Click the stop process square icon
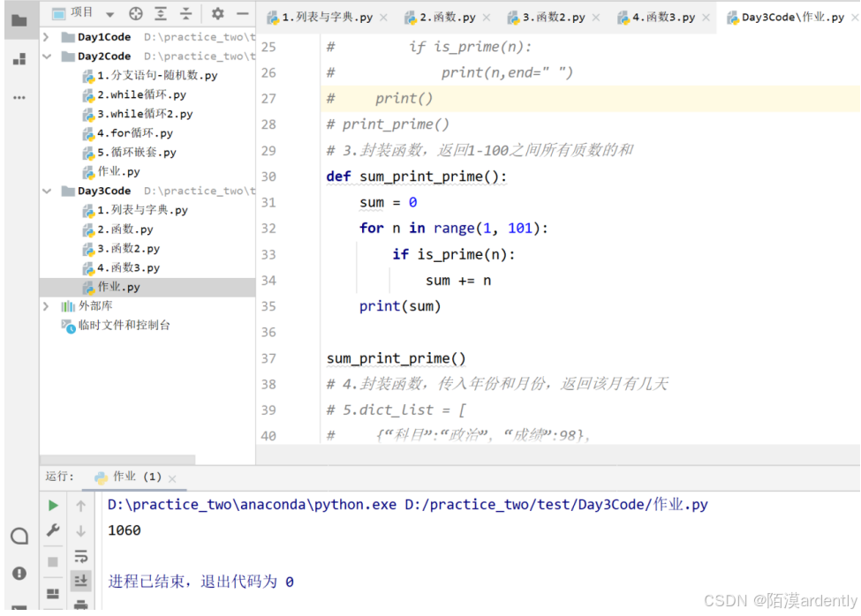 [x=53, y=561]
